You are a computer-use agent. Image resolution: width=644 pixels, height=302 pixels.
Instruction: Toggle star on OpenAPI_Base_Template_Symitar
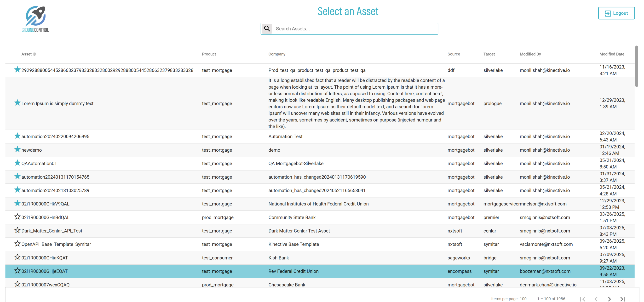click(x=17, y=244)
